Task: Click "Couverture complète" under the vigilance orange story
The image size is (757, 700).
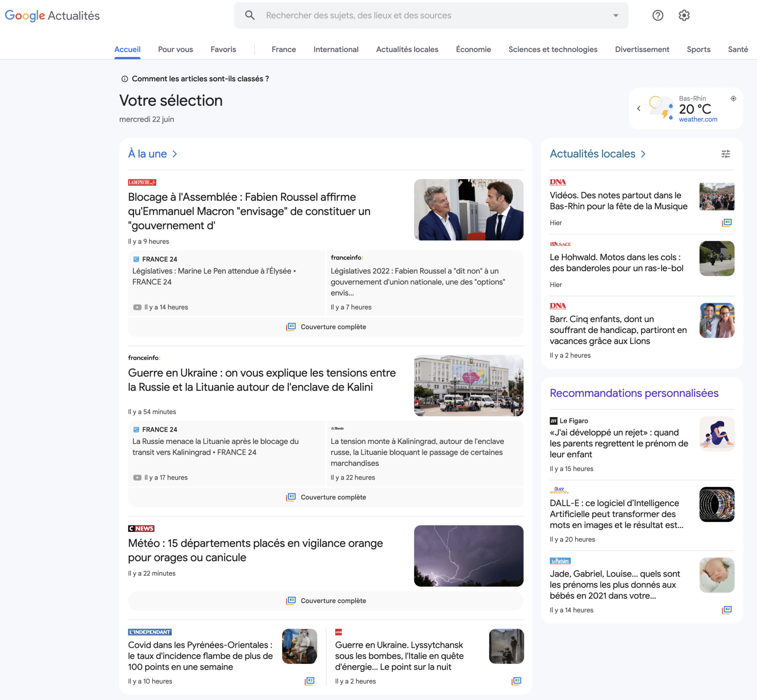Action: 326,601
